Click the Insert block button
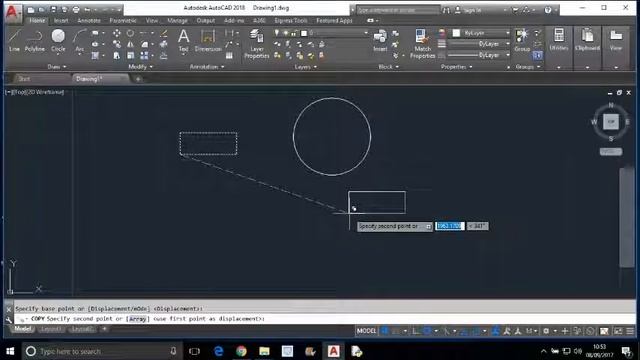The height and width of the screenshot is (360, 640). 380,41
